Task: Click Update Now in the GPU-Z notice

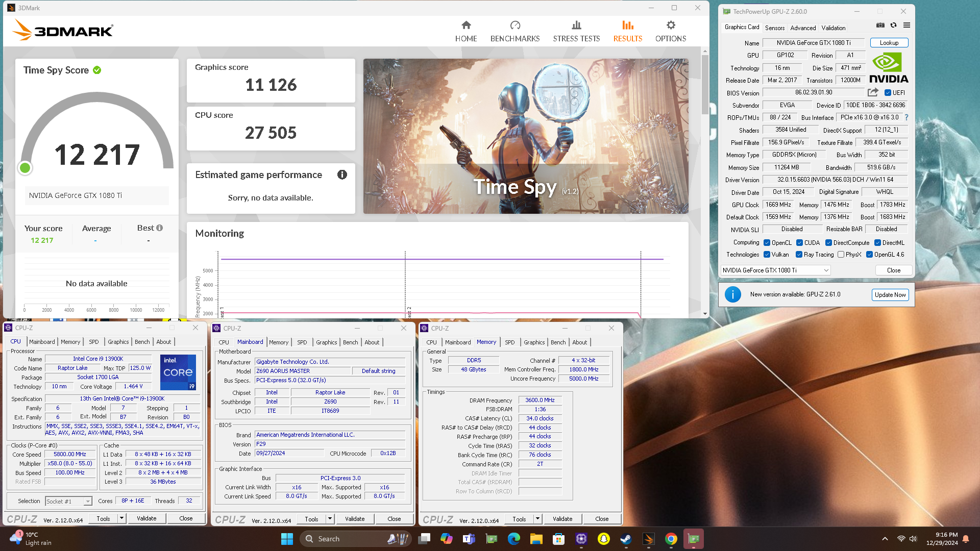Action: 890,295
